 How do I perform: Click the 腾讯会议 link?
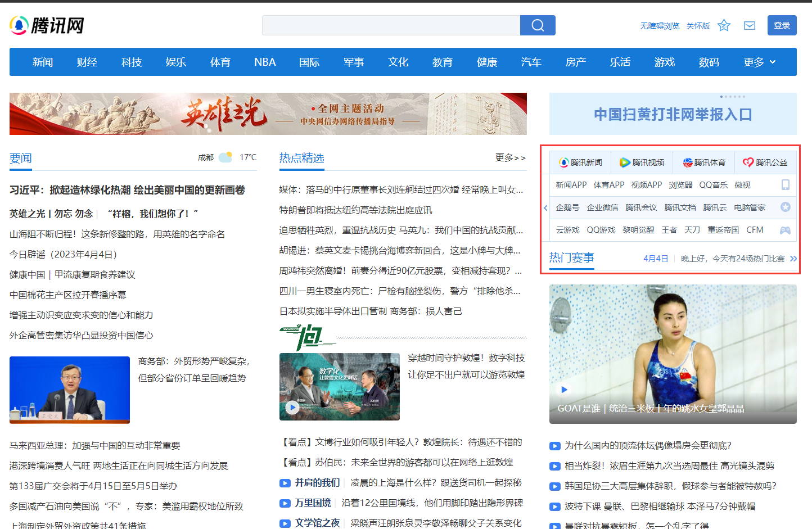(x=641, y=207)
